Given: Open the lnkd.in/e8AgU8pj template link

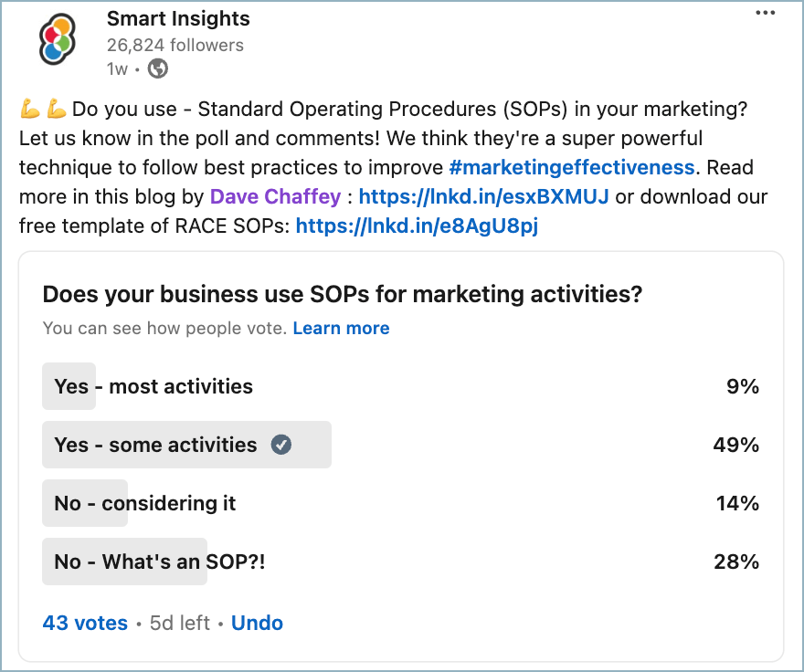Looking at the screenshot, I should (x=417, y=226).
